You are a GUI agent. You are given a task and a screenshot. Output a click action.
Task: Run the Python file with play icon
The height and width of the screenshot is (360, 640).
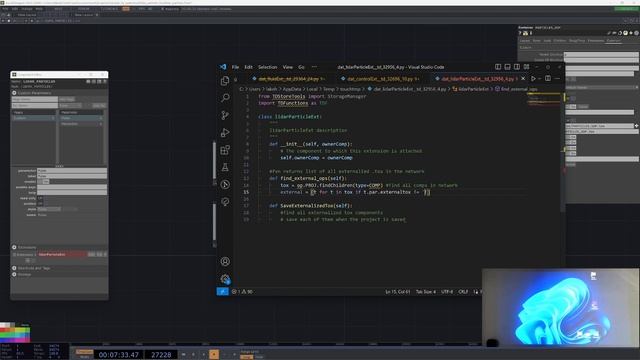pos(533,78)
